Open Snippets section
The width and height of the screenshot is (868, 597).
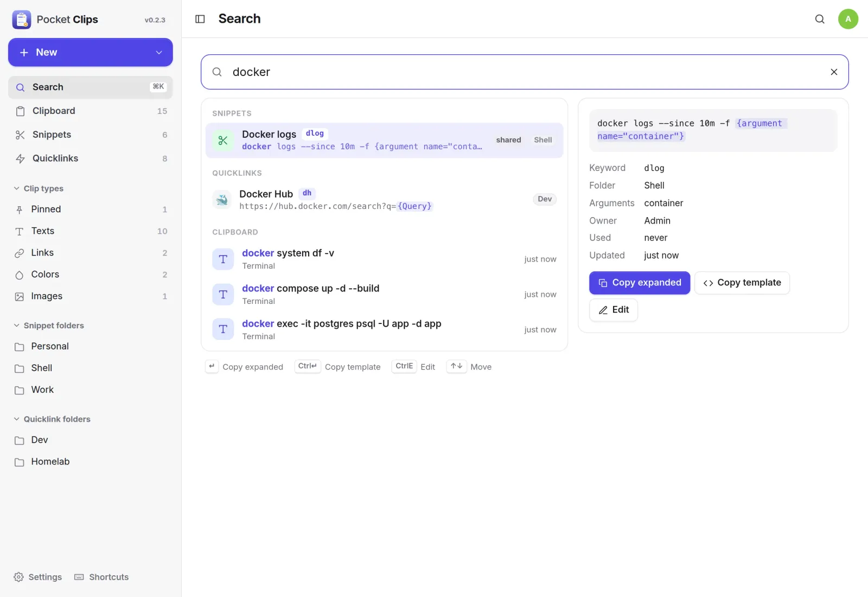click(x=90, y=135)
